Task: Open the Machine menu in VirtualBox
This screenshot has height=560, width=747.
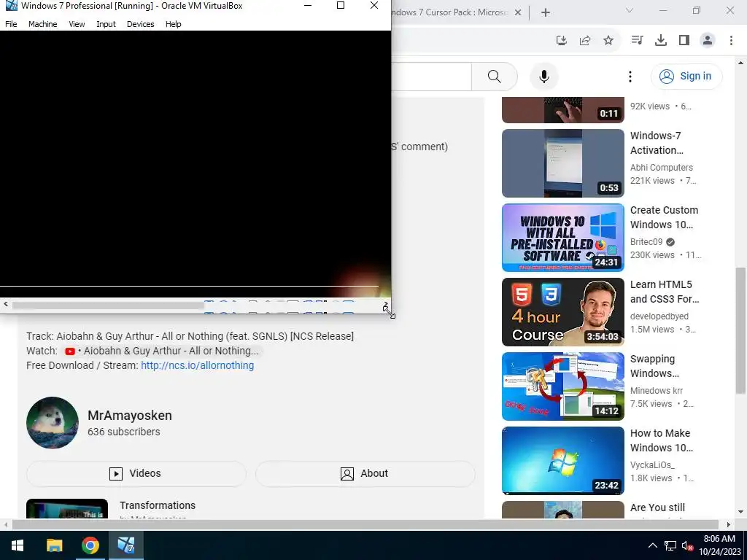Action: [x=43, y=24]
